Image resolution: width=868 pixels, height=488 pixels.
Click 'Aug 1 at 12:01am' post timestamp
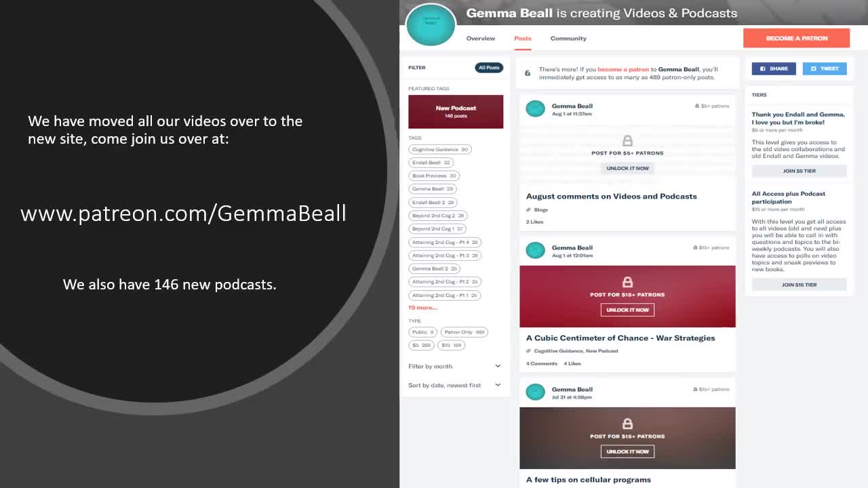(x=572, y=256)
